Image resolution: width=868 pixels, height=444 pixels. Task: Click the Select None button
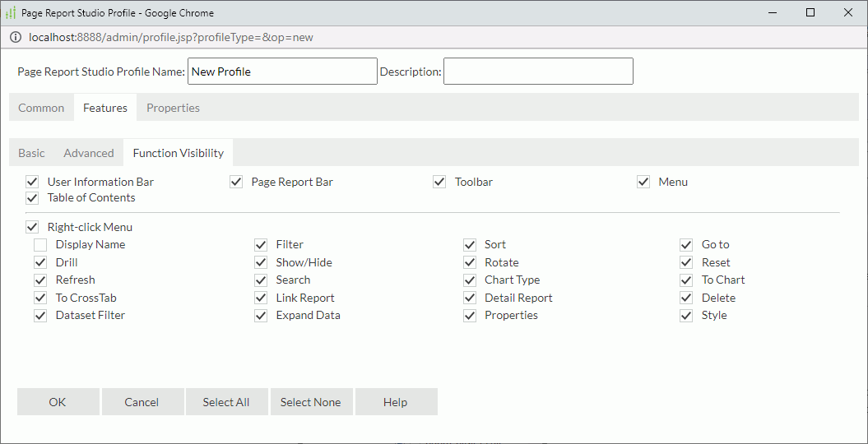coord(310,402)
